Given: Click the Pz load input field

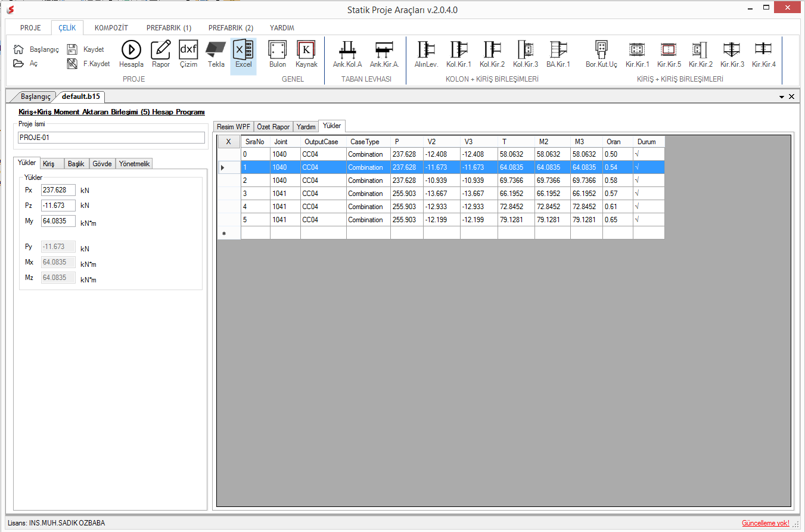Looking at the screenshot, I should coord(58,206).
